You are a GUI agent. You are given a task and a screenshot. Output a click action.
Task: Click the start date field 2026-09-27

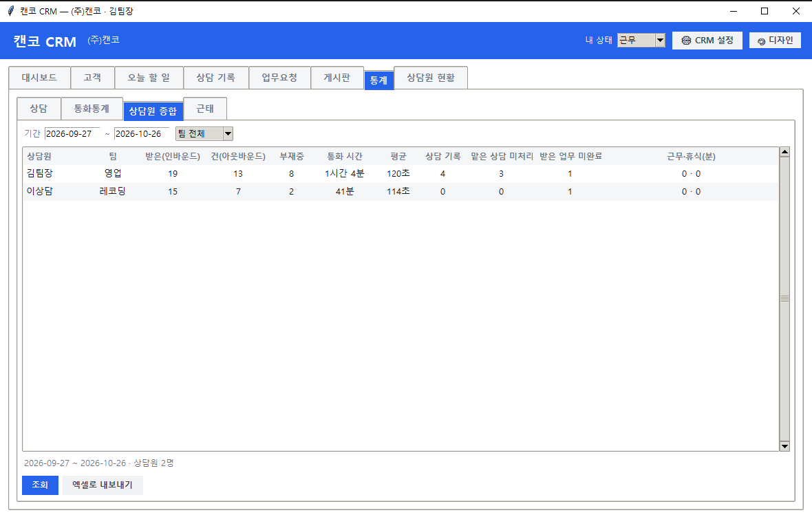tap(72, 134)
